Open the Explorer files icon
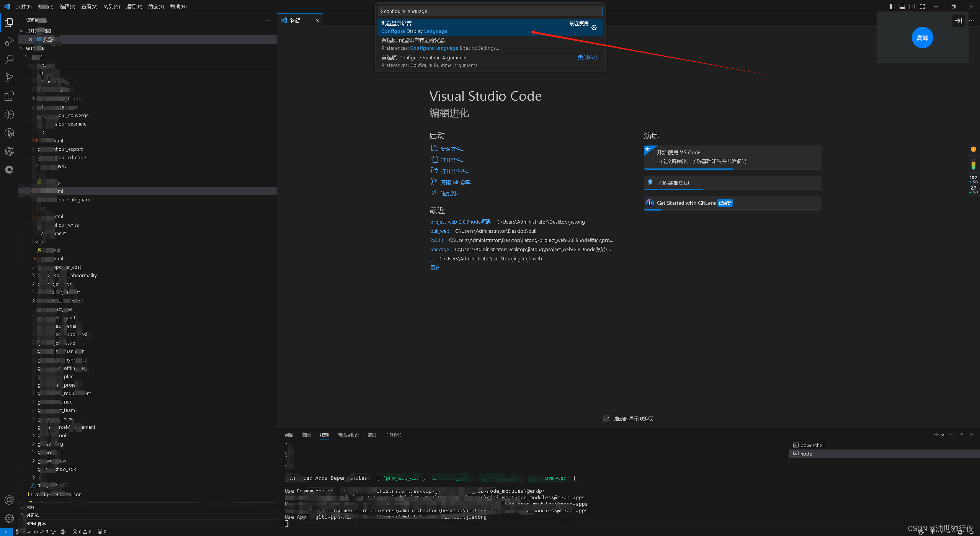 click(x=9, y=23)
